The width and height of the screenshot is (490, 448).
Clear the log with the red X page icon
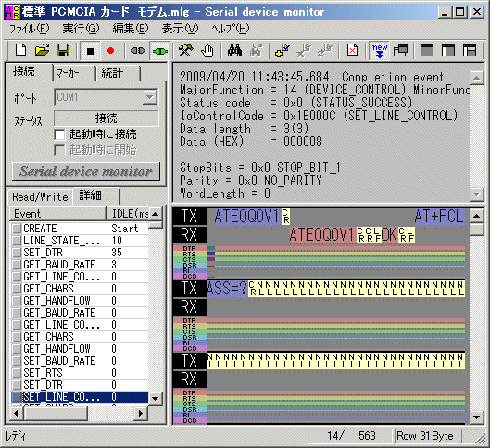[353, 51]
